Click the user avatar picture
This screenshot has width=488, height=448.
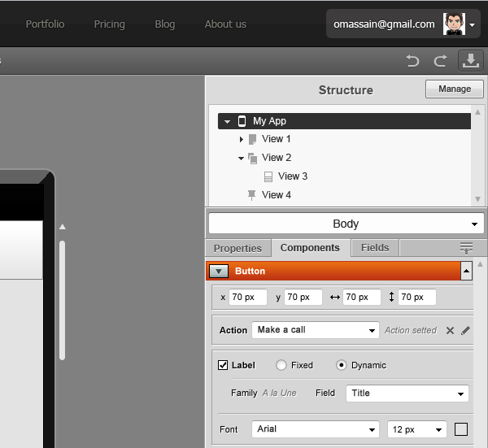click(454, 24)
